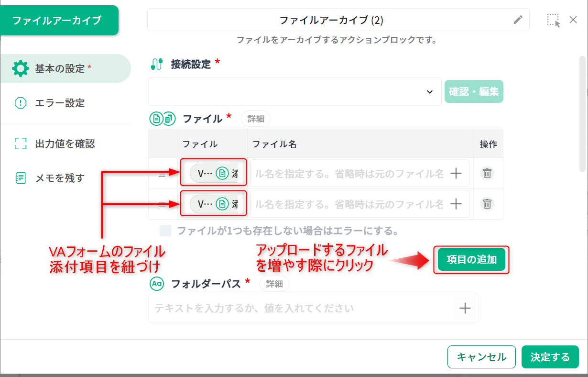The height and width of the screenshot is (377, 588).
Task: Expand 詳細 next to フォルダーパス label
Action: (x=274, y=284)
